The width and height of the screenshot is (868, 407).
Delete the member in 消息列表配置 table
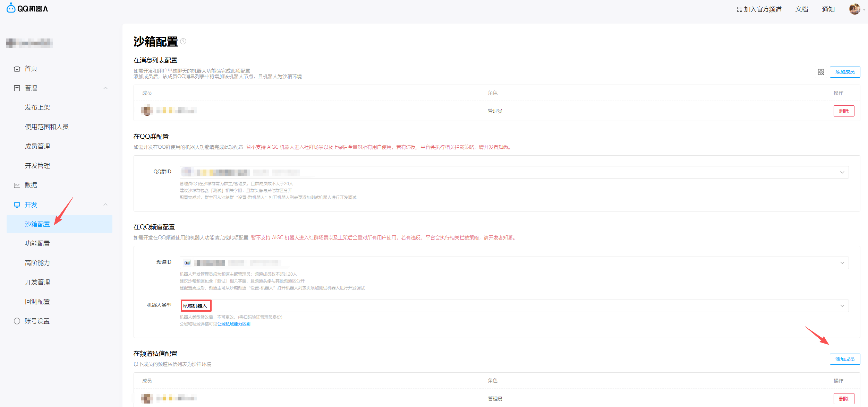(x=844, y=111)
